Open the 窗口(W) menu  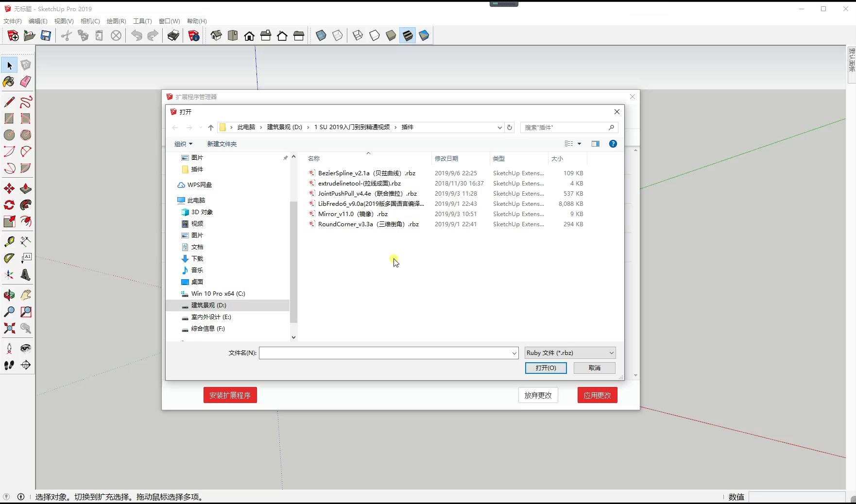(x=169, y=21)
